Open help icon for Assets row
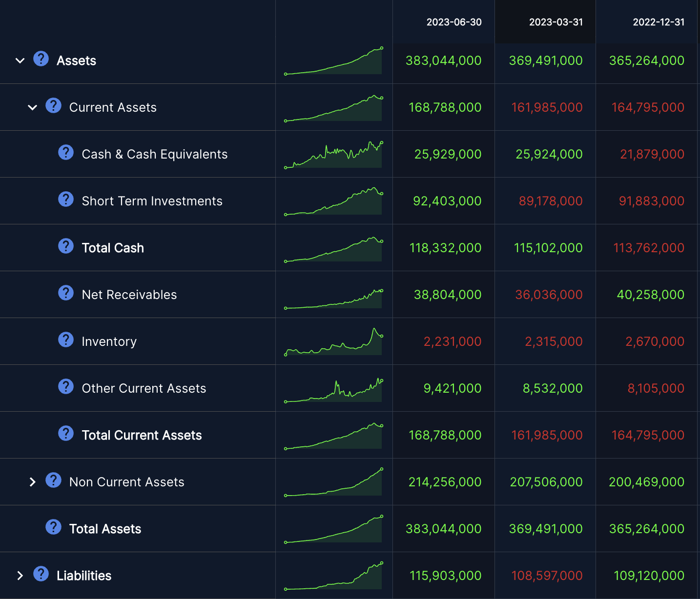700x599 pixels. (41, 59)
